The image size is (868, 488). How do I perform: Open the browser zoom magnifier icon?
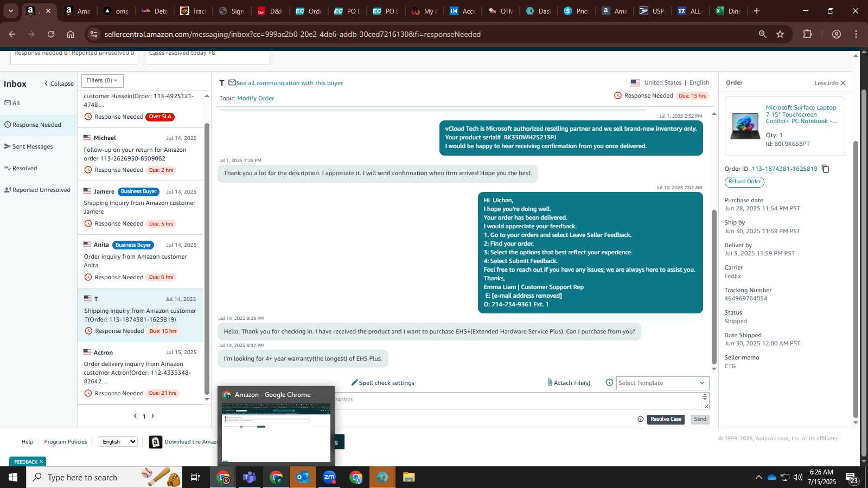tap(762, 34)
